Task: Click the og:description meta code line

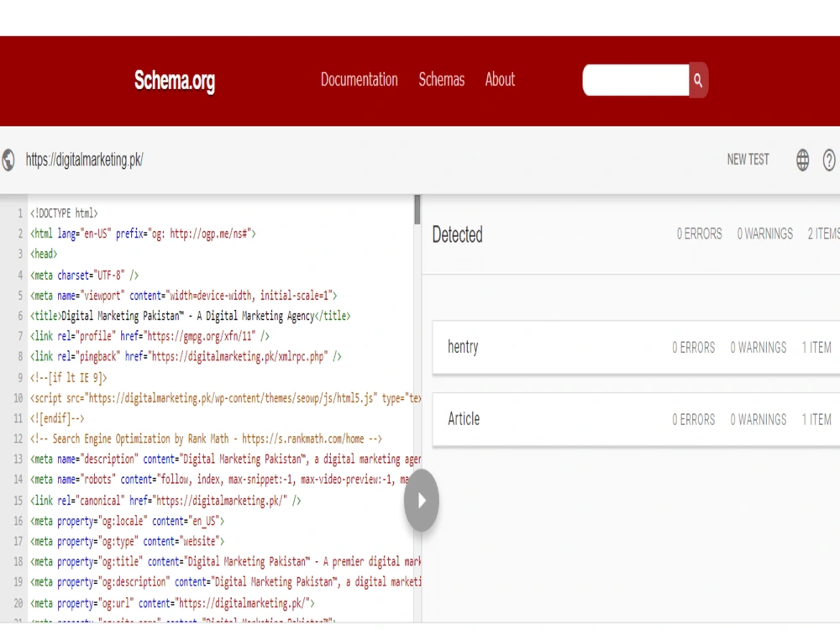Action: pyautogui.click(x=225, y=582)
